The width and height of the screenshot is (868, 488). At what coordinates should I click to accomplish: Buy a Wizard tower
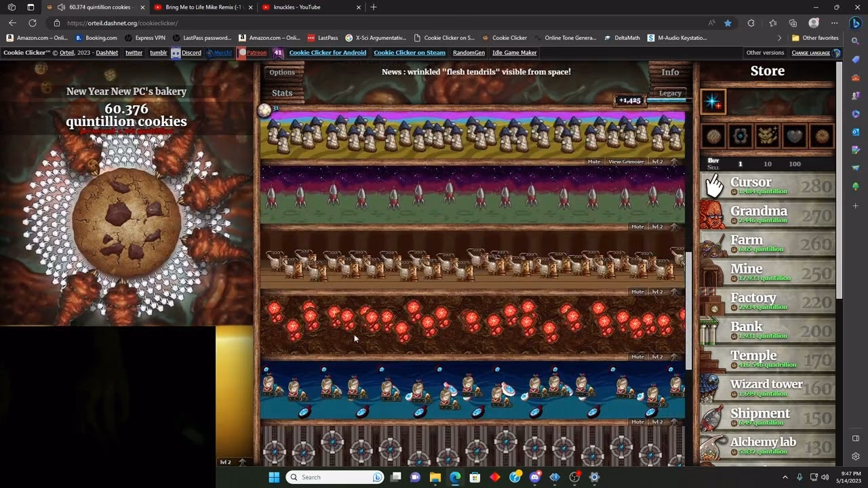click(x=768, y=388)
